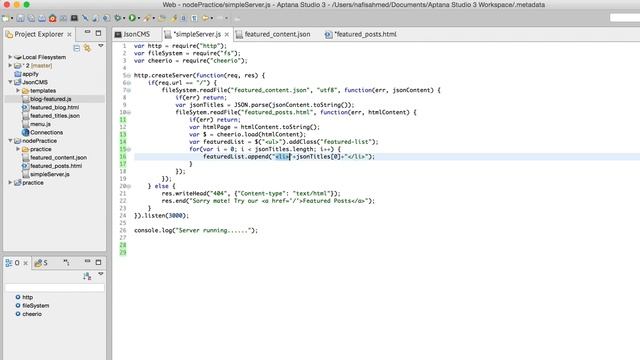The height and width of the screenshot is (360, 640).
Task: Expand the bottom practice project node
Action: click(10, 182)
